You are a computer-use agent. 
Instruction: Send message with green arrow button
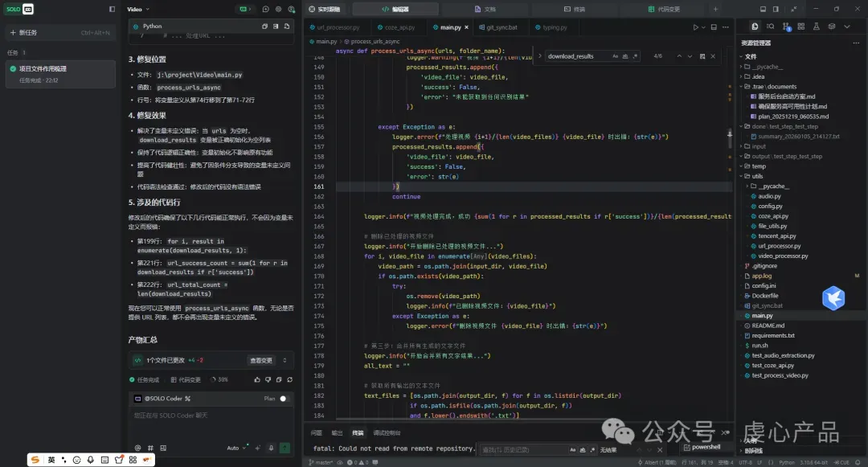click(x=285, y=448)
